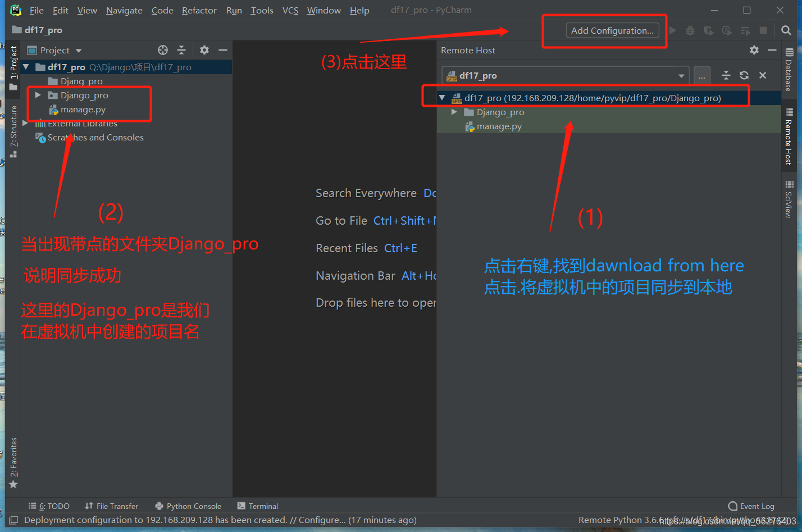Click the Debug bug icon
The width and height of the screenshot is (802, 532).
(x=690, y=30)
